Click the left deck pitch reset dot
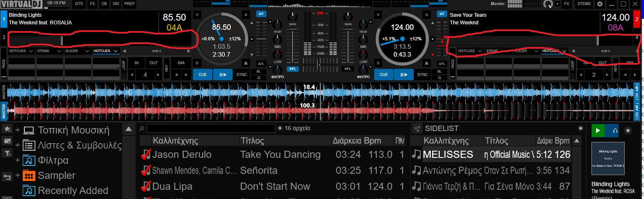Screen dimensions: 644x199 point(252,39)
